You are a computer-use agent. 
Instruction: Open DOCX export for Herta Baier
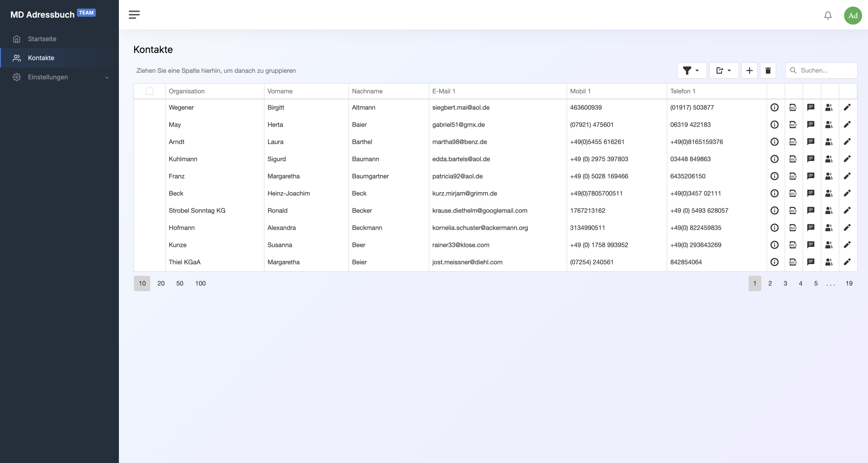click(x=793, y=125)
